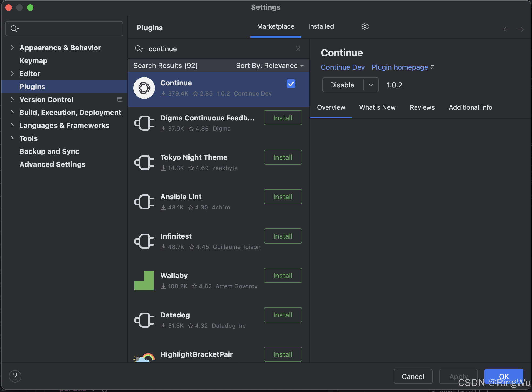Open the dropdown arrow next to Disable
This screenshot has height=392, width=532.
pos(371,85)
